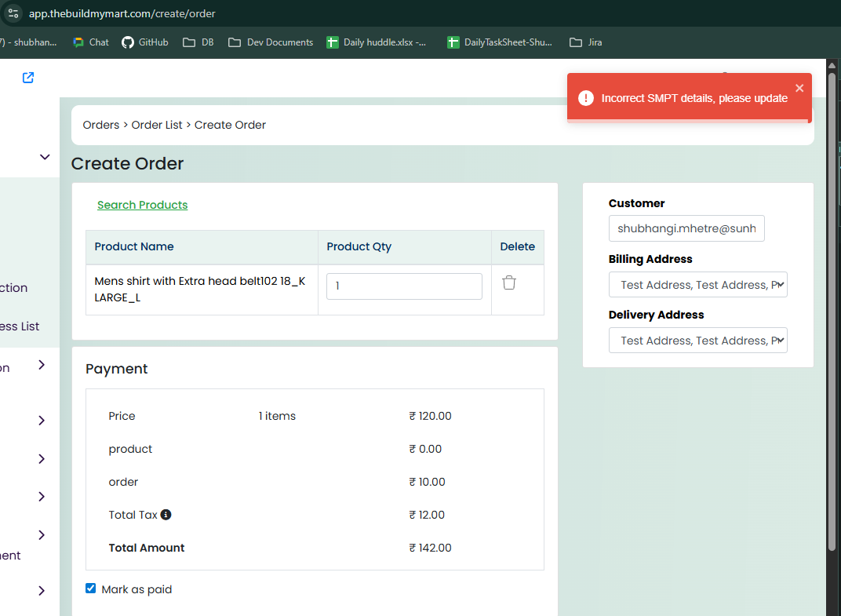This screenshot has width=841, height=616.
Task: Delete the Mens shirt product row
Action: (509, 282)
